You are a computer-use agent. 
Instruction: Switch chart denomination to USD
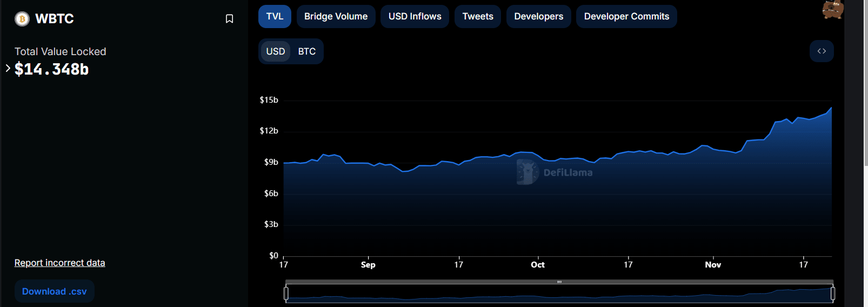(276, 51)
